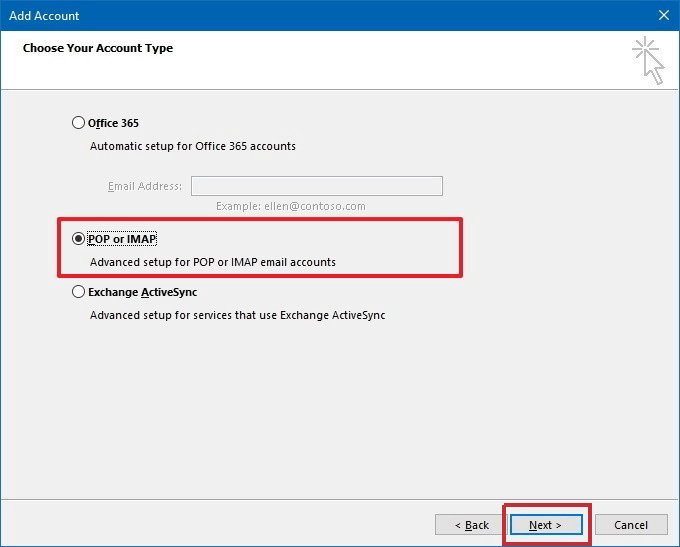680x547 pixels.
Task: Click the Automatic setup for Office 365 description
Action: [x=192, y=146]
